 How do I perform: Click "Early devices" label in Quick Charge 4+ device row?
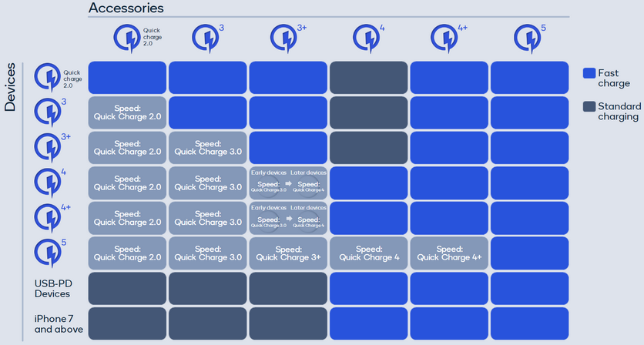[x=269, y=208]
